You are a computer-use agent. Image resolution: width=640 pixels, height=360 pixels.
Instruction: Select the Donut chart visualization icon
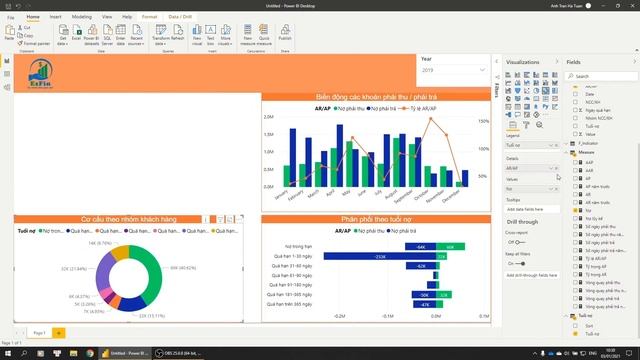546,91
